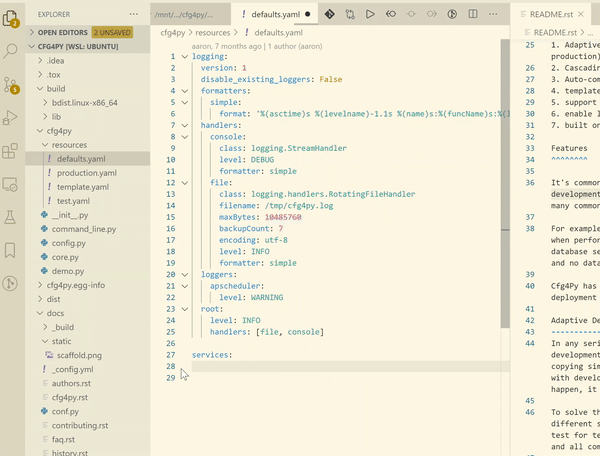The height and width of the screenshot is (456, 600).
Task: Open the Testing flask view
Action: pos(10,217)
